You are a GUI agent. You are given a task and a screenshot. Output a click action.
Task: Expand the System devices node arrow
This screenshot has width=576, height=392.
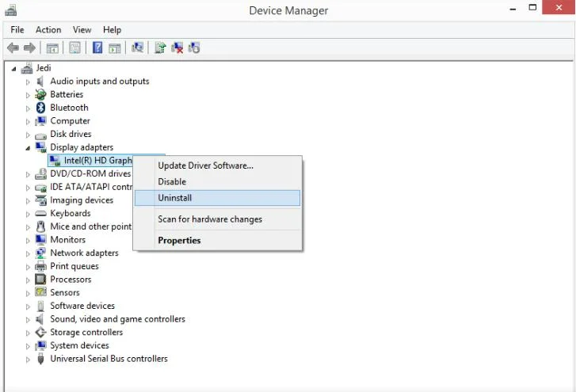28,346
